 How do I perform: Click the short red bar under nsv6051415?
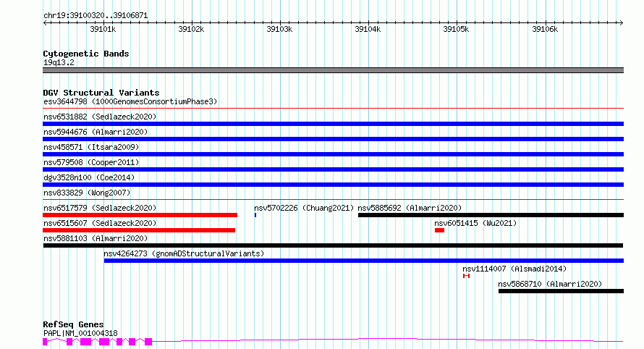439,230
